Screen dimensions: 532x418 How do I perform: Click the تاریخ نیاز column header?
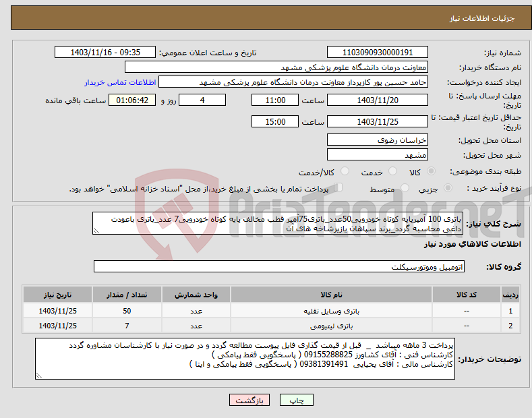point(58,295)
